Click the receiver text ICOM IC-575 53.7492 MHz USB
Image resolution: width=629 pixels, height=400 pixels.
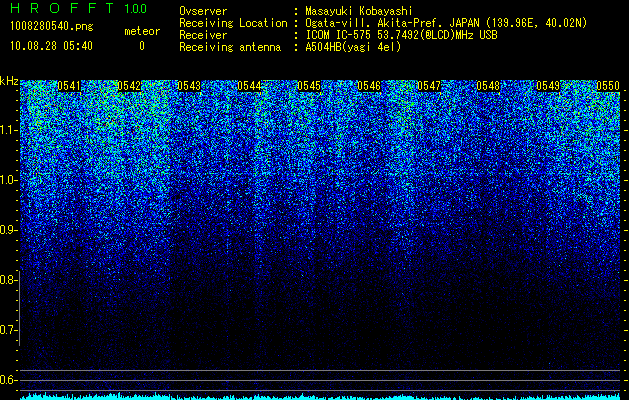point(401,35)
